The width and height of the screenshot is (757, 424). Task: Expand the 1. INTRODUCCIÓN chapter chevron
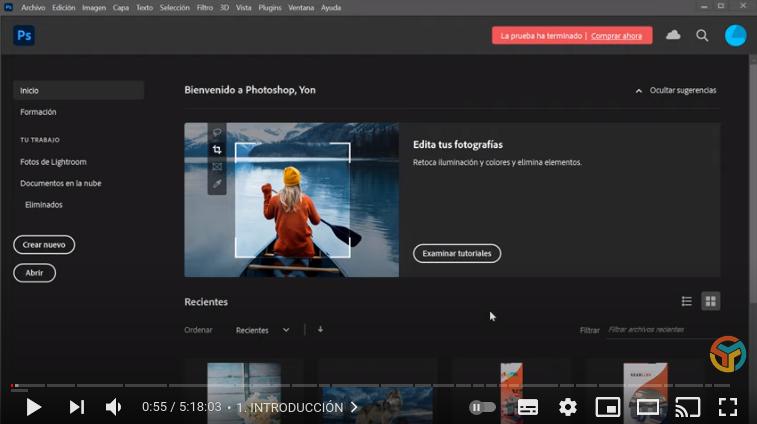click(x=354, y=408)
